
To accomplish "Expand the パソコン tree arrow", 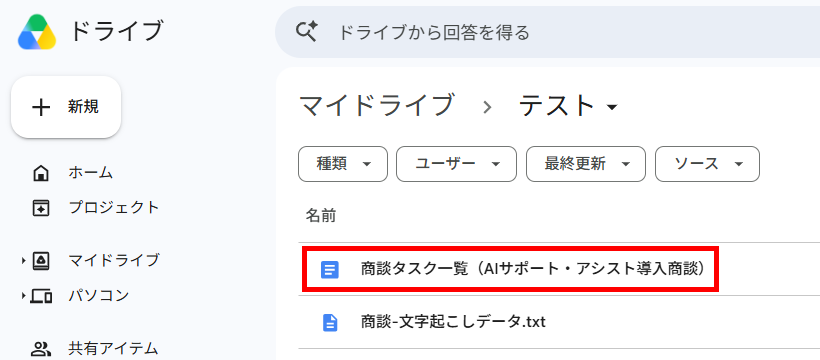I will 24,296.
